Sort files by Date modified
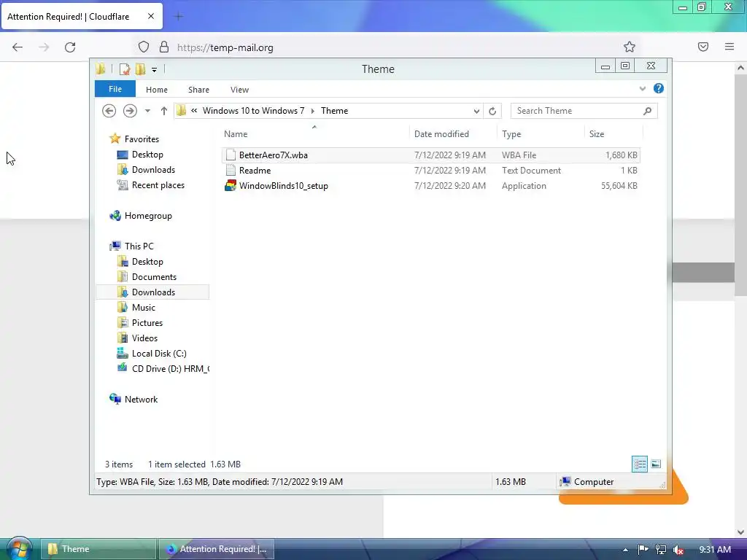Screen dimensions: 747x560 point(441,134)
